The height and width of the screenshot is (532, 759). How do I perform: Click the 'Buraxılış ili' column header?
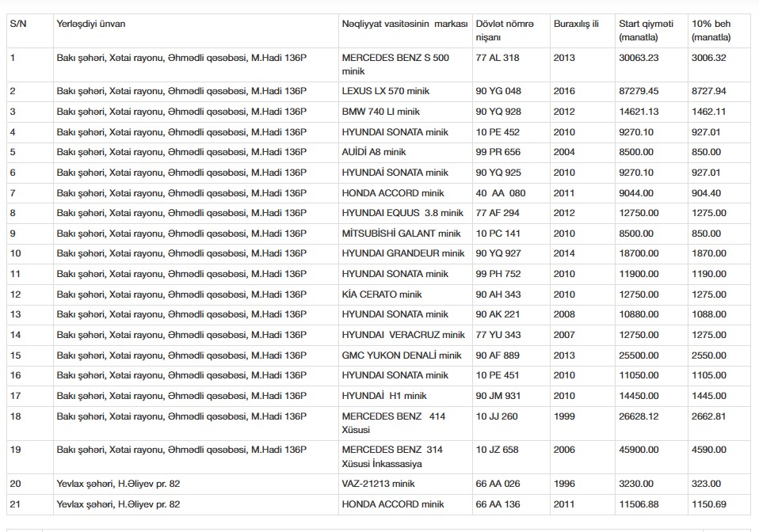[x=575, y=24]
